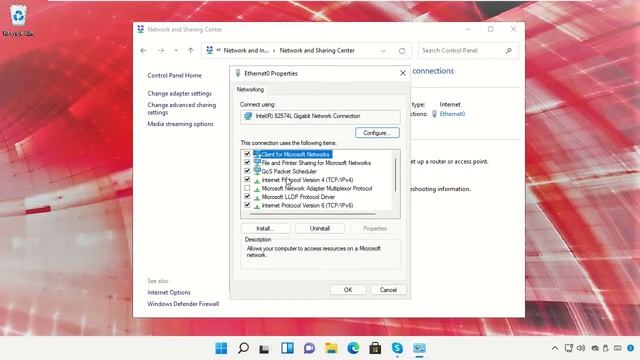Open the recent locations dropdown arrow
The height and width of the screenshot is (360, 640).
pyautogui.click(x=176, y=51)
